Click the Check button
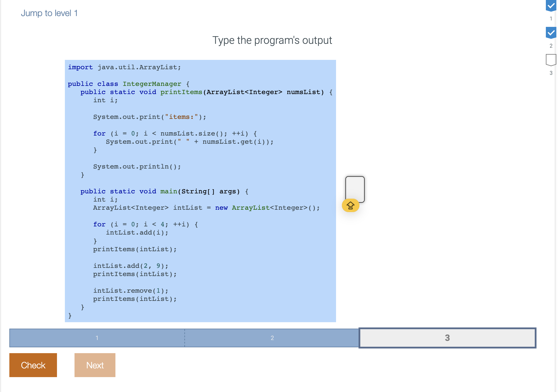The image size is (559, 392). pos(33,365)
